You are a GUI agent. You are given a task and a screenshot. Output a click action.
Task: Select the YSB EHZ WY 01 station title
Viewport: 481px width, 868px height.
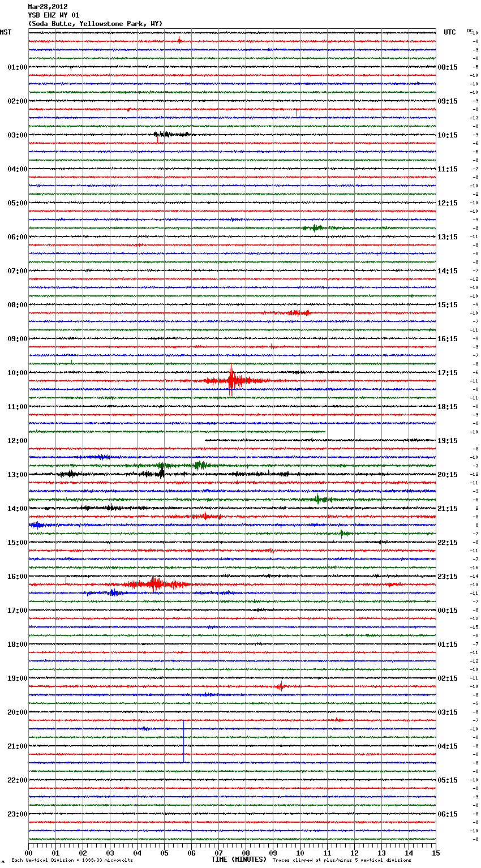click(x=54, y=15)
